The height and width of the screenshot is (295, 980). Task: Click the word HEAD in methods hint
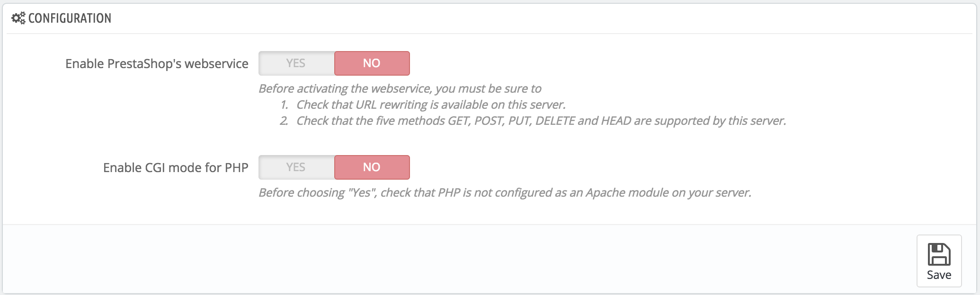616,121
